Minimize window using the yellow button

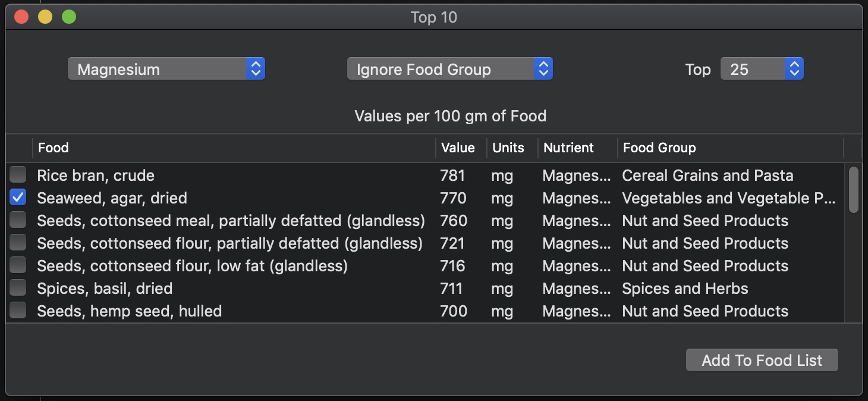tap(45, 17)
